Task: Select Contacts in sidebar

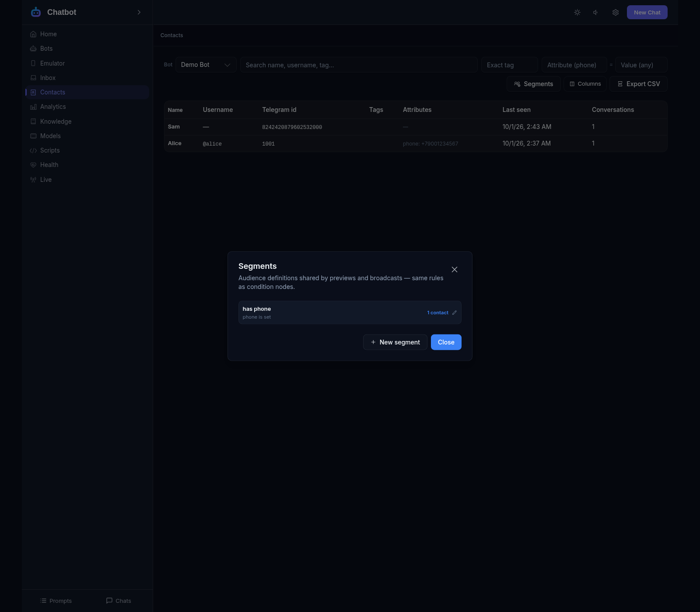Action: pos(87,92)
